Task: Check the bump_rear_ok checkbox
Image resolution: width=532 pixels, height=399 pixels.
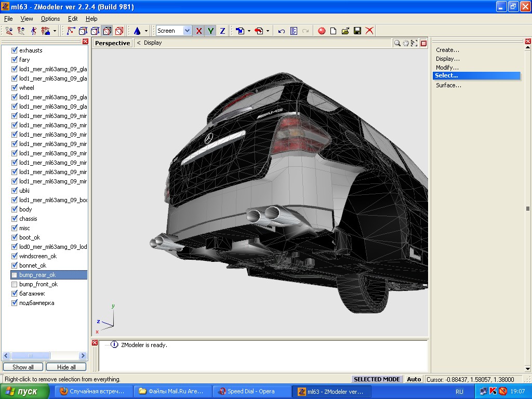Action: 14,275
